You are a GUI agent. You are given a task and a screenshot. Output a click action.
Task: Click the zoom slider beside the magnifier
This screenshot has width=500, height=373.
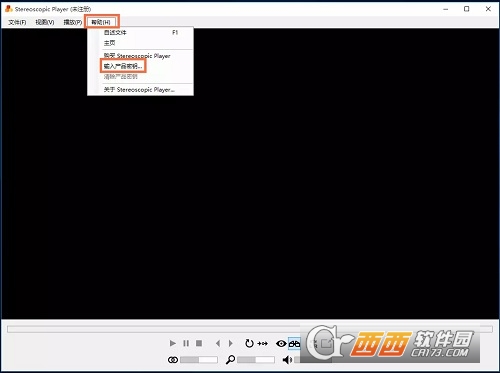[256, 360]
